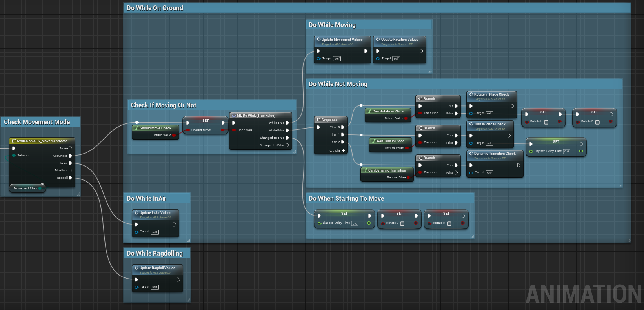
Task: Click the Grounded output pin on Switch node
Action: tap(71, 156)
